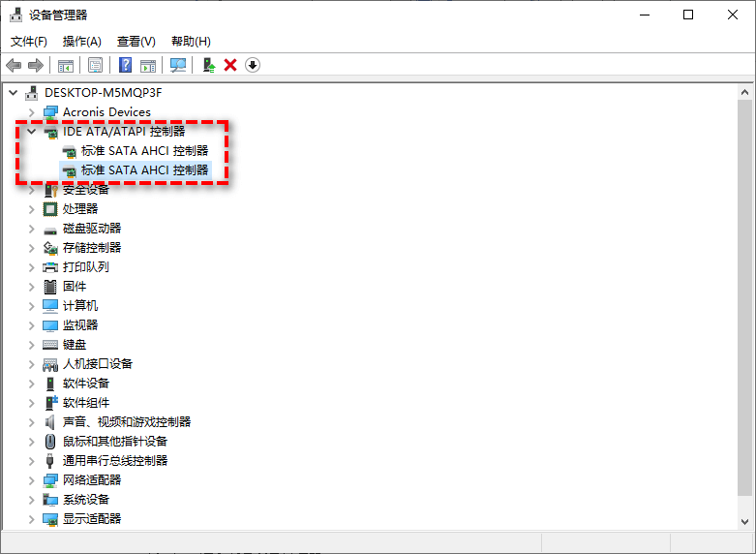Click the 显示适配器 icon
Screen dimensions: 756x554
(x=50, y=519)
